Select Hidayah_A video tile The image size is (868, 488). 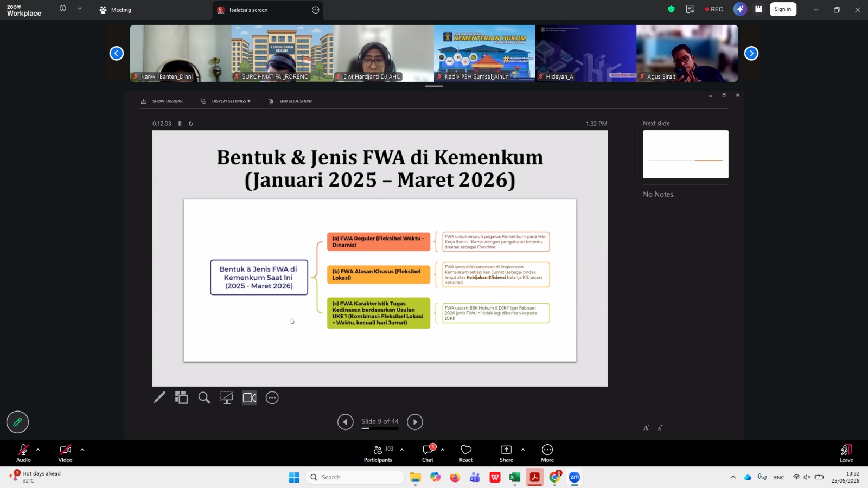(586, 53)
